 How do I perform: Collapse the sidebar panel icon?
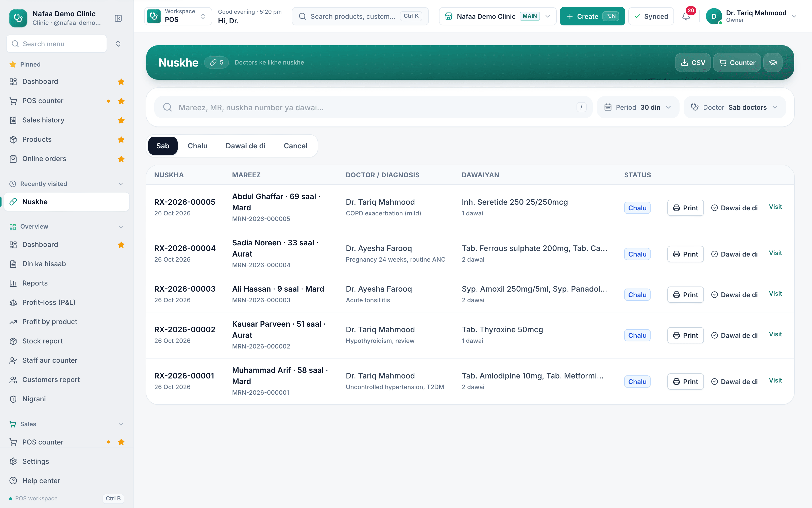118,18
